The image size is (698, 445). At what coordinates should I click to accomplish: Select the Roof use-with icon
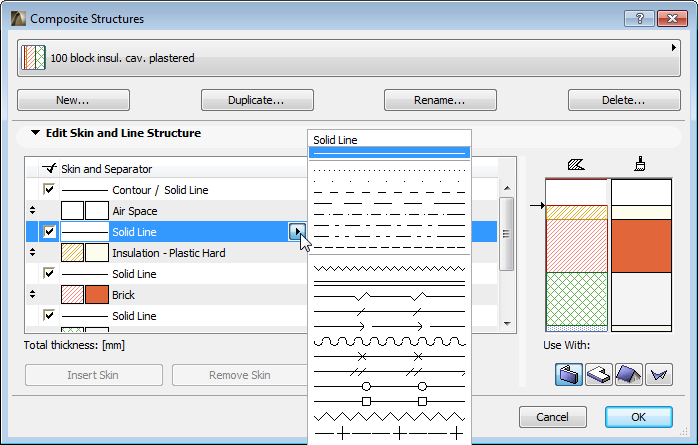coord(629,374)
